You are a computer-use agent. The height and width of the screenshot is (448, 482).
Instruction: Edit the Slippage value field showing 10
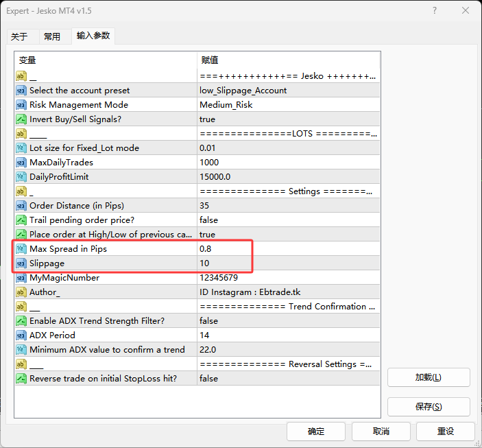coord(287,263)
